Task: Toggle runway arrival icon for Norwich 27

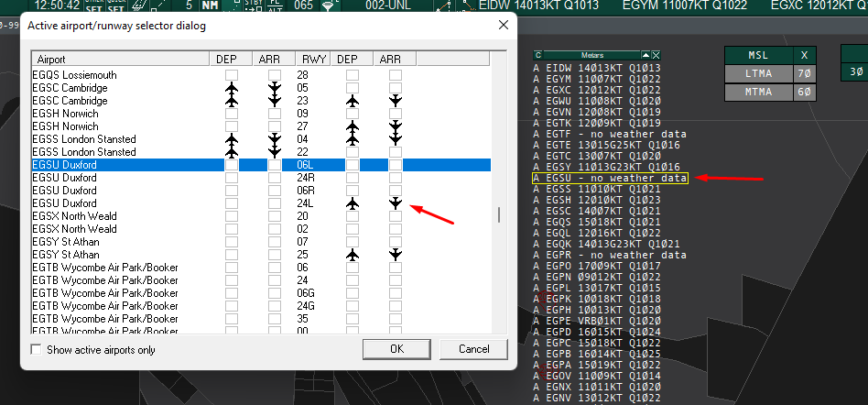Action: 395,126
